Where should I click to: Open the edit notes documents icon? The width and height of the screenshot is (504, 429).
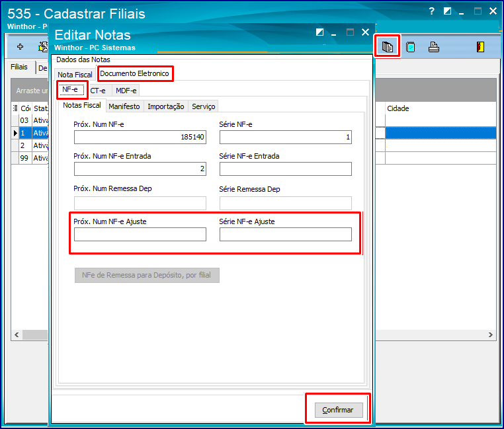388,47
